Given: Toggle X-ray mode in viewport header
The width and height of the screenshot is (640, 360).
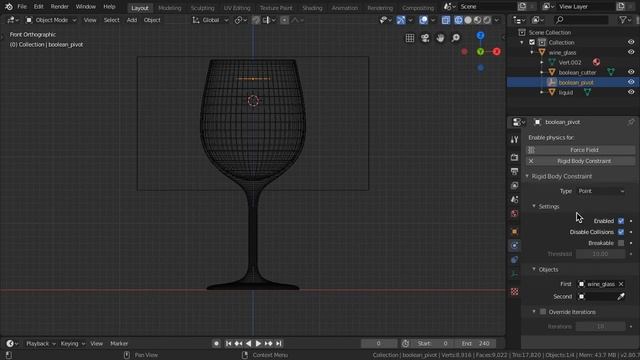Looking at the screenshot, I should coord(446,20).
